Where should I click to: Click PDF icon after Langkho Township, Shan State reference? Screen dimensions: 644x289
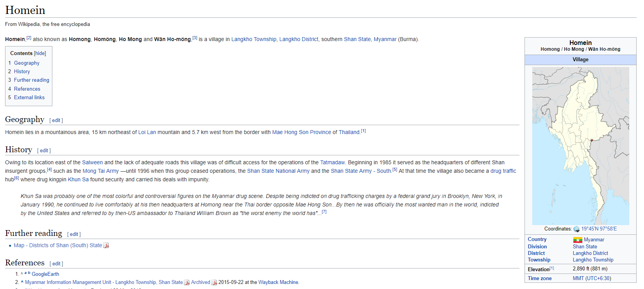(187, 282)
